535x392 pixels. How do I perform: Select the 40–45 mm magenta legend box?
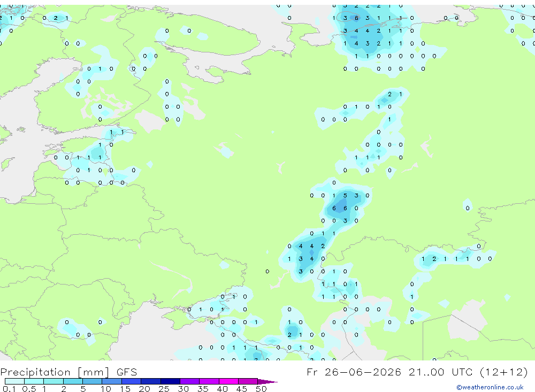tap(228, 381)
